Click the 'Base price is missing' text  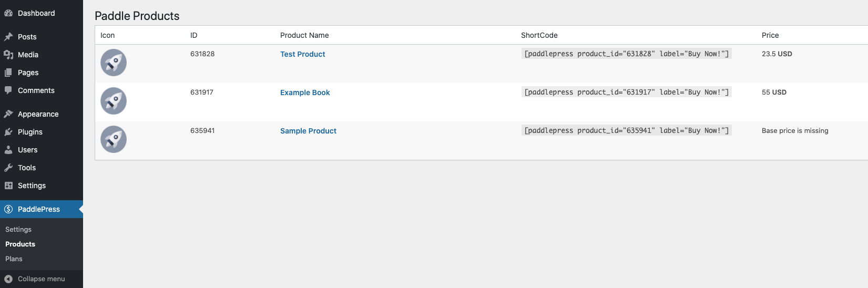(x=795, y=130)
